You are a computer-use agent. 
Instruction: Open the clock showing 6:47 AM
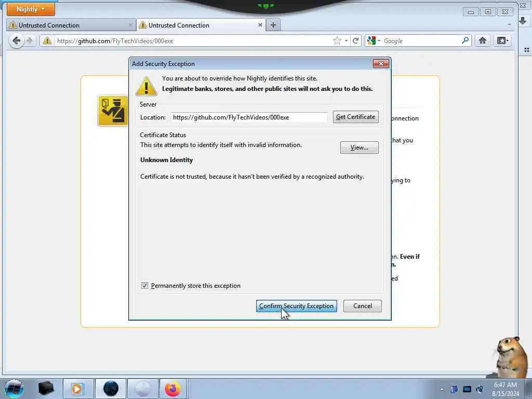click(x=505, y=389)
